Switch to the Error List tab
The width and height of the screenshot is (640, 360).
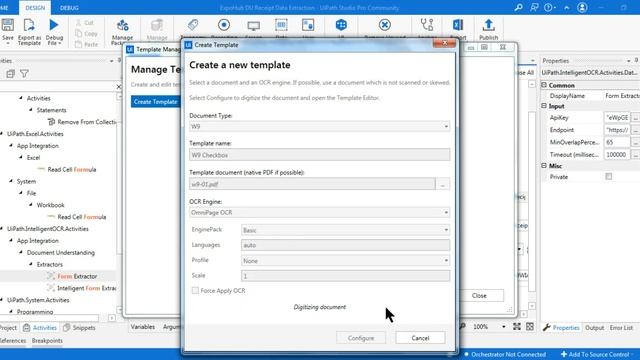pyautogui.click(x=621, y=328)
